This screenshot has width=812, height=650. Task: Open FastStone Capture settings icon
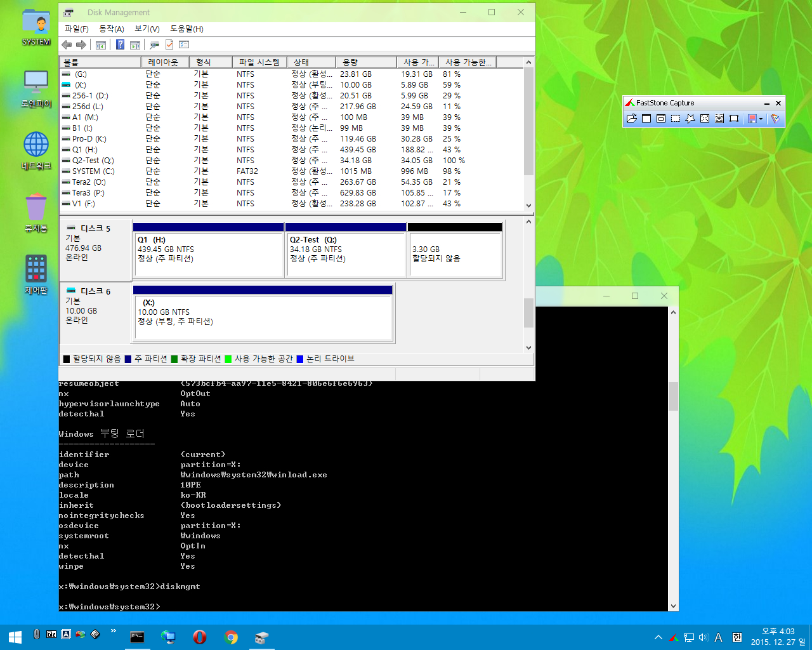tap(775, 119)
